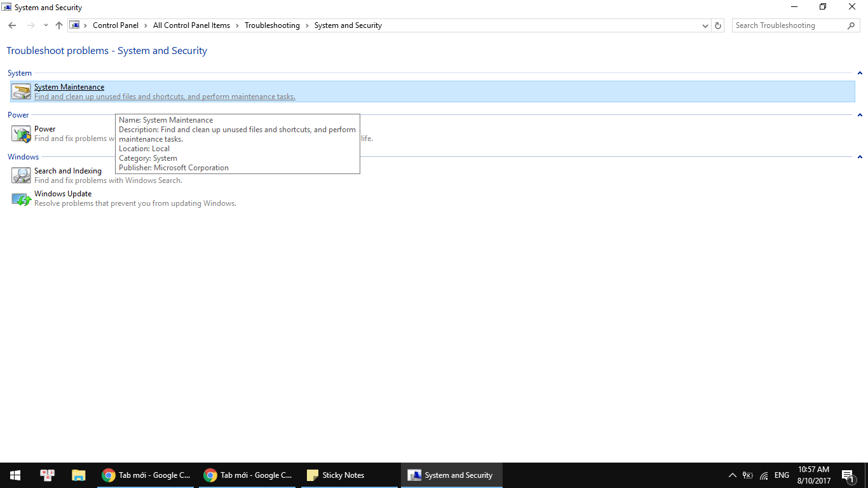Open the Search and Indexing link

[x=68, y=171]
